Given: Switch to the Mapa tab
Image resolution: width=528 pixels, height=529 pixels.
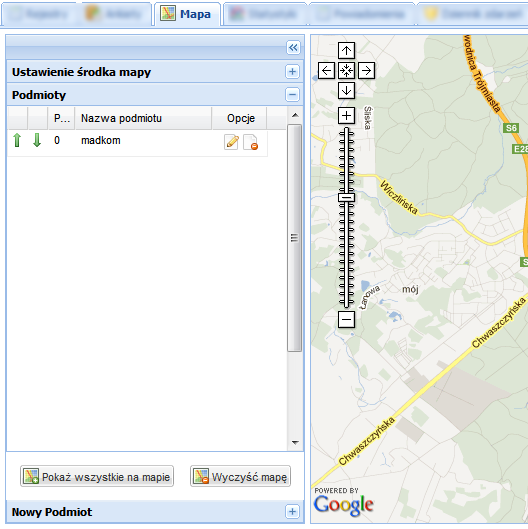Looking at the screenshot, I should (187, 14).
